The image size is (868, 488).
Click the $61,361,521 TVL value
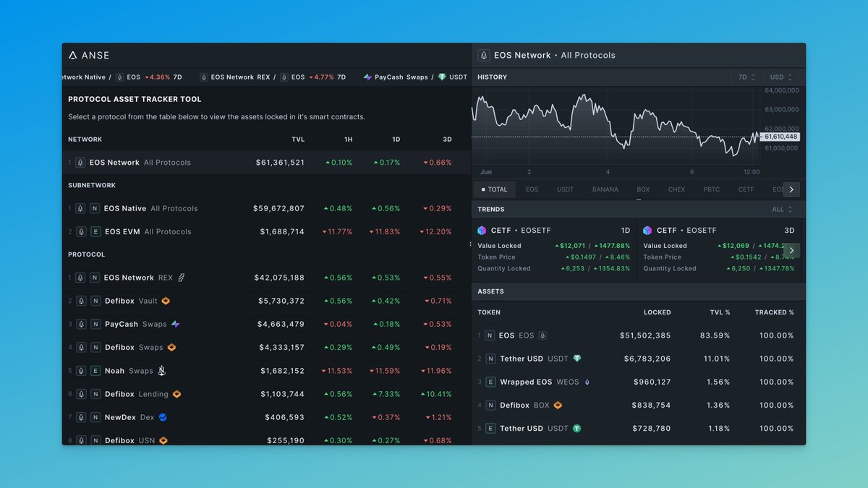[x=280, y=163]
